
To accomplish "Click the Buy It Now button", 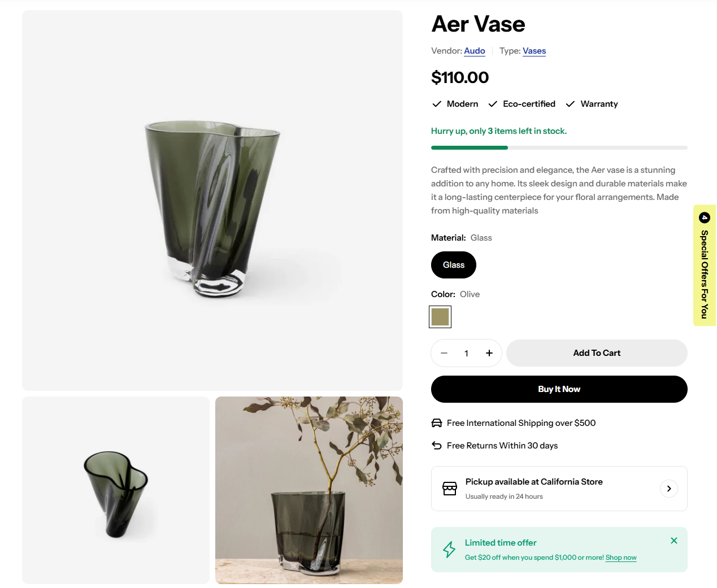I will (x=559, y=389).
